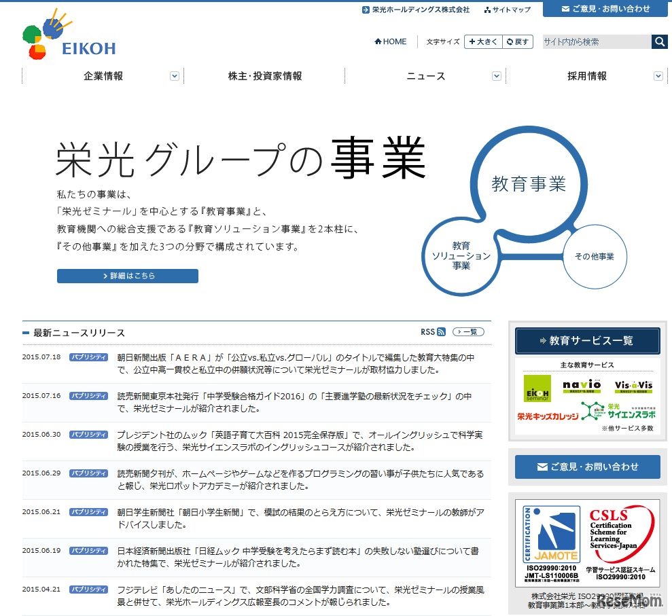Image resolution: width=672 pixels, height=616 pixels.
Task: Open the サイトマップ link
Action: click(508, 10)
